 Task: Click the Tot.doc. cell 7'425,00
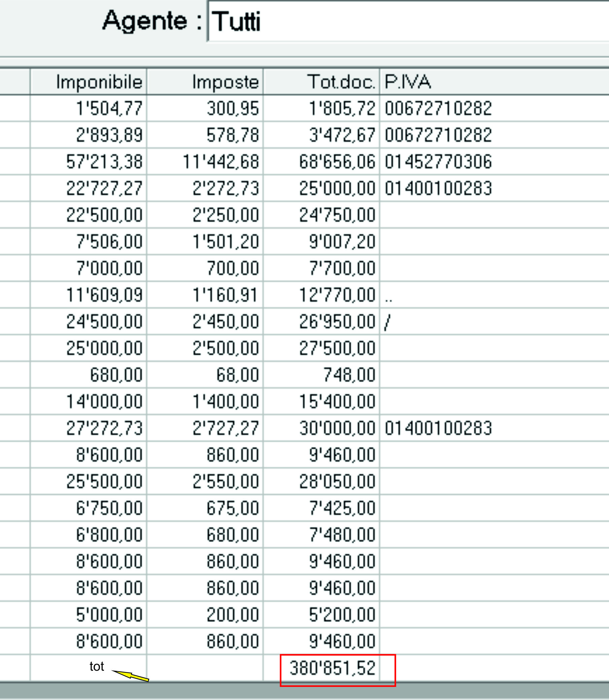[x=342, y=508]
